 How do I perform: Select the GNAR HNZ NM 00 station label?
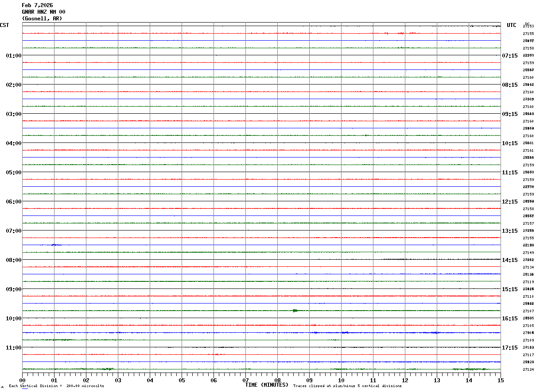tap(43, 12)
